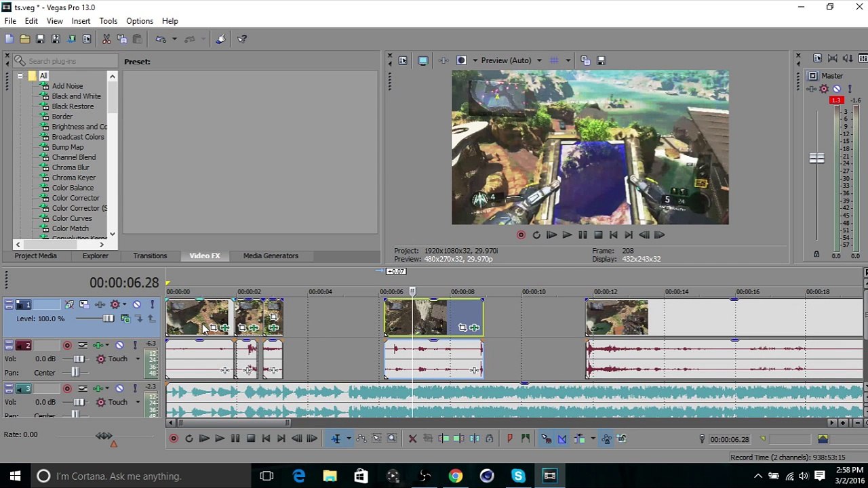Open the Insert menu
The width and height of the screenshot is (868, 488).
81,21
